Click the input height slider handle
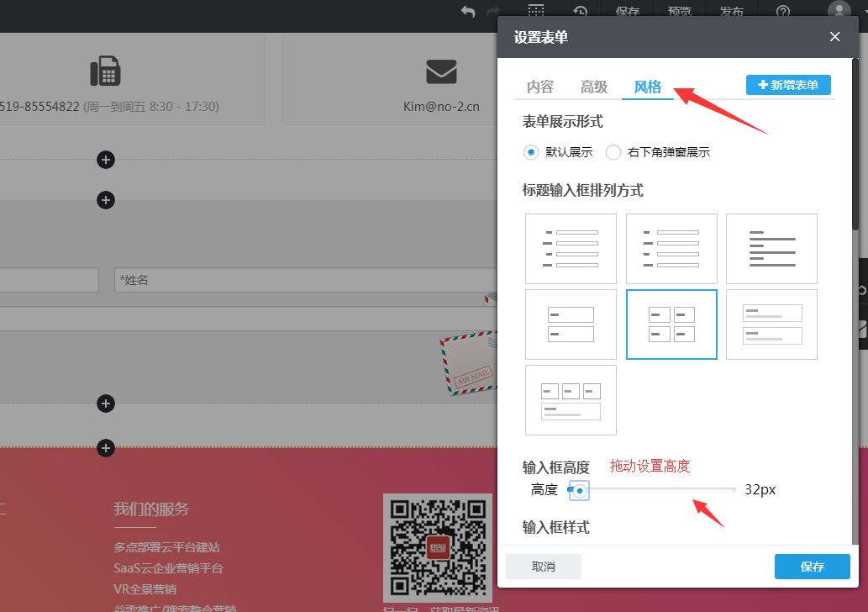This screenshot has height=612, width=868. (x=579, y=489)
